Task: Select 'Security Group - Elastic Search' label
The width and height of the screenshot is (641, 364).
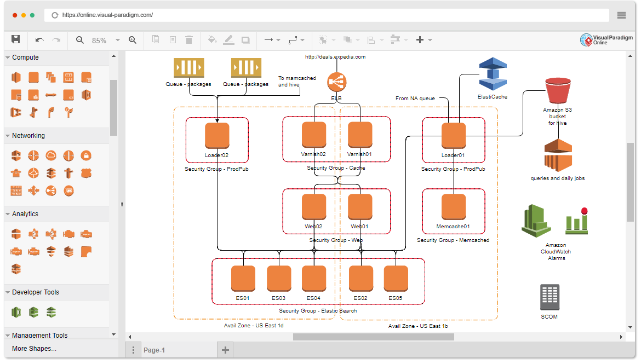Action: [x=318, y=311]
